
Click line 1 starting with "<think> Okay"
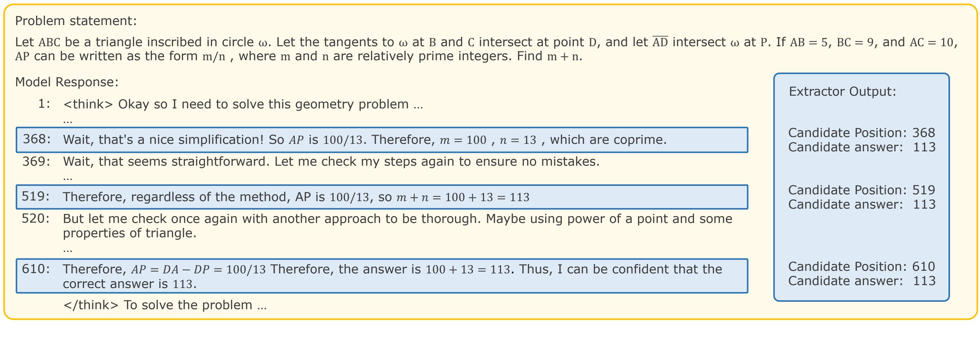point(243,104)
